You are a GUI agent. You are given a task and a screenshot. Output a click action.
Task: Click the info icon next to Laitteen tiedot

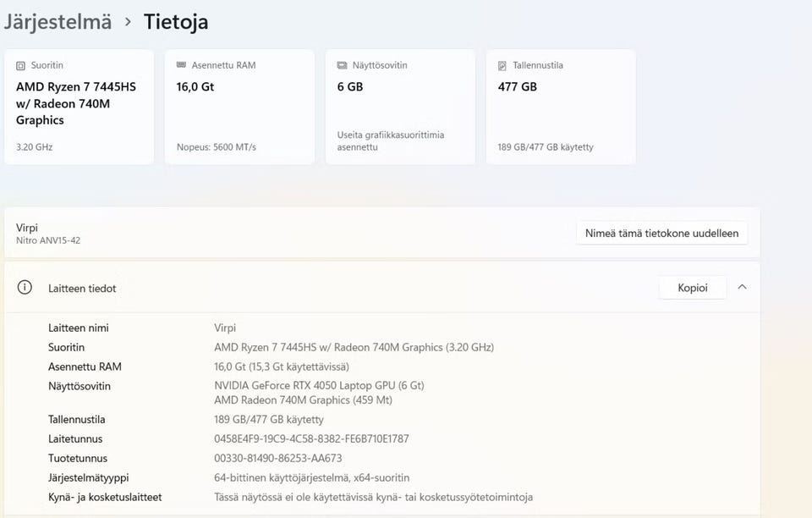pos(25,287)
